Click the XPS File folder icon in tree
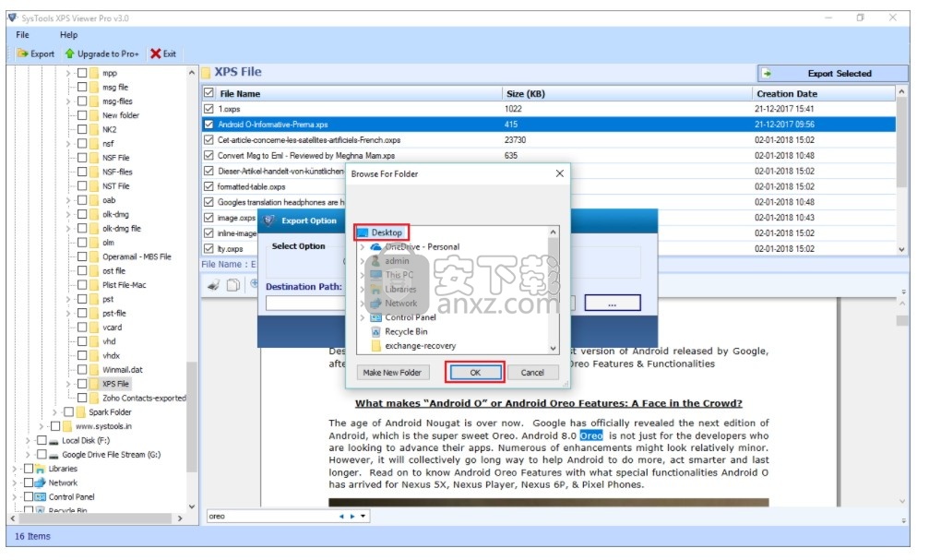929x560 pixels. (94, 385)
